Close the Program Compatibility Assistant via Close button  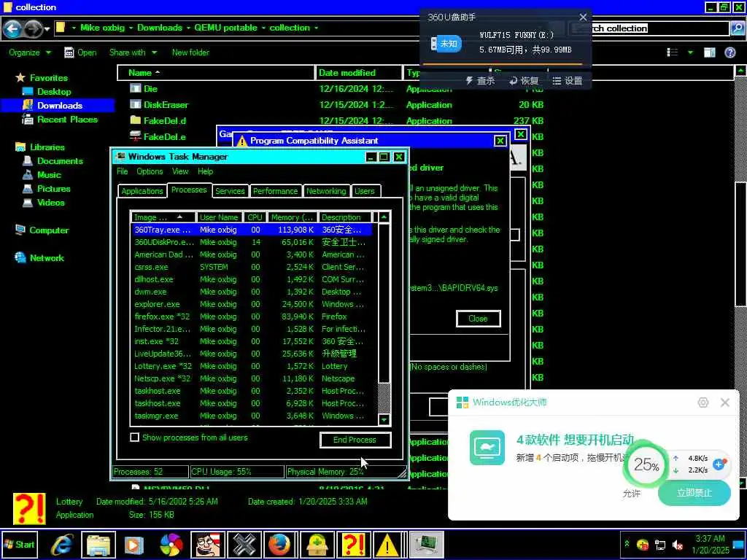[x=478, y=319]
